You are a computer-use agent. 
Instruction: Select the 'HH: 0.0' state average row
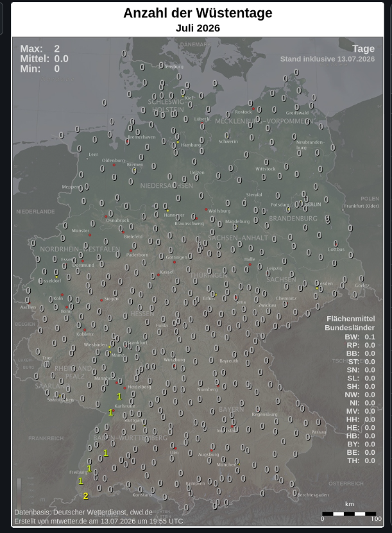tap(361, 419)
